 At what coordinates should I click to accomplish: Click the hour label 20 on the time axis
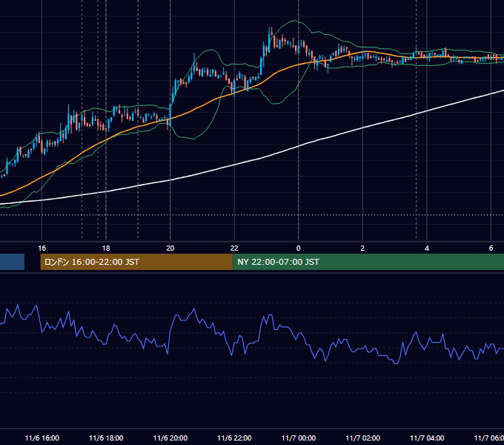[x=170, y=248]
